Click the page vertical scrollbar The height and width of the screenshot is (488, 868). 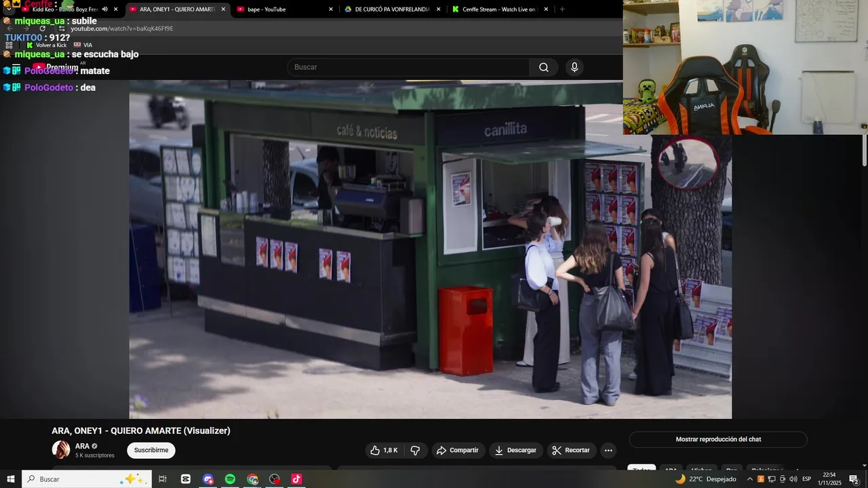coord(864,150)
